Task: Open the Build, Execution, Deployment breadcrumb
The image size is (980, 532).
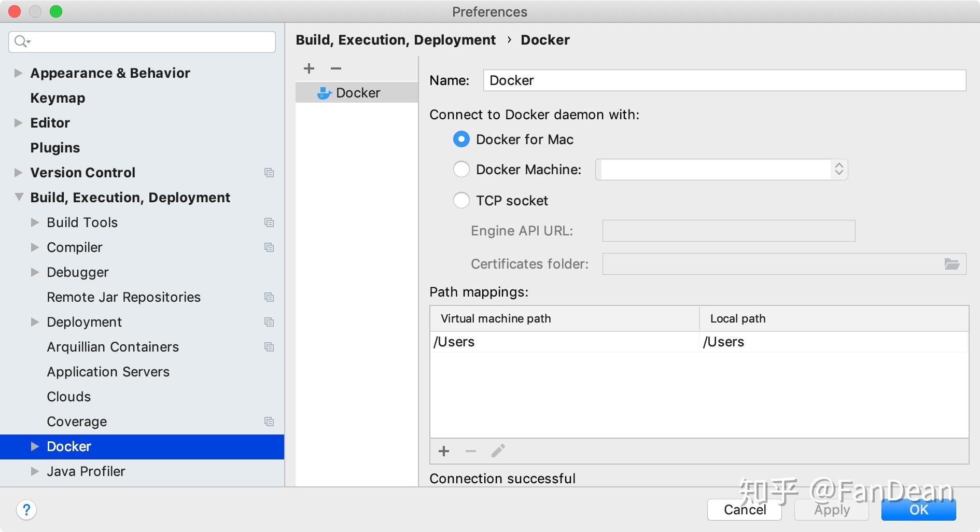Action: tap(396, 39)
